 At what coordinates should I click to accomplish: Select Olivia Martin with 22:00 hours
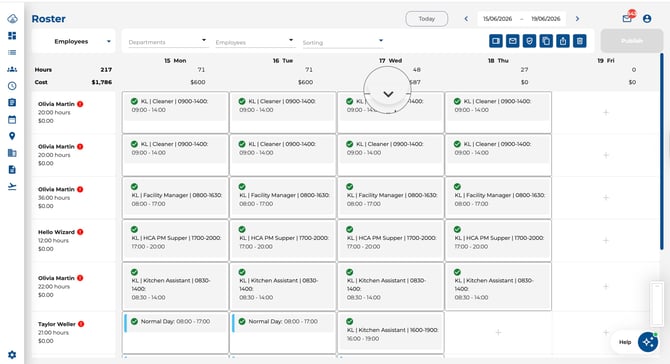56,278
